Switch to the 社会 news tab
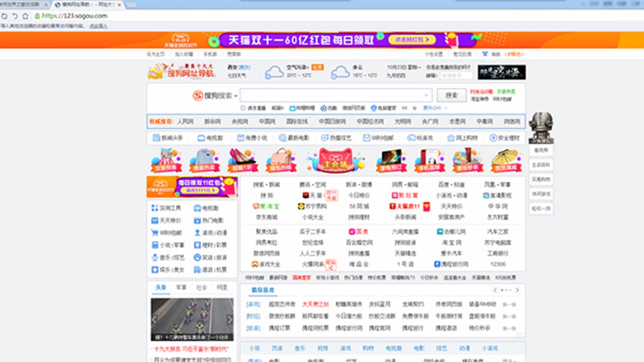Screen dimensions: 644x362 point(202,287)
